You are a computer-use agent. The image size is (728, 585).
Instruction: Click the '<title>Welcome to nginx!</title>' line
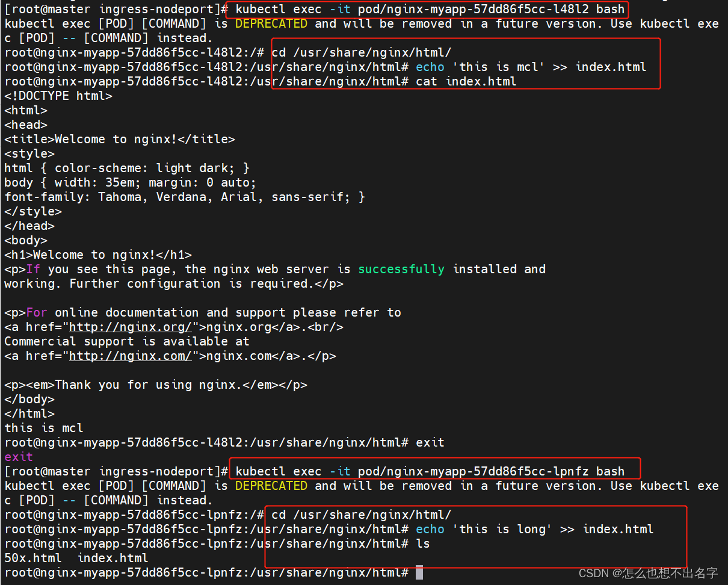click(x=120, y=139)
